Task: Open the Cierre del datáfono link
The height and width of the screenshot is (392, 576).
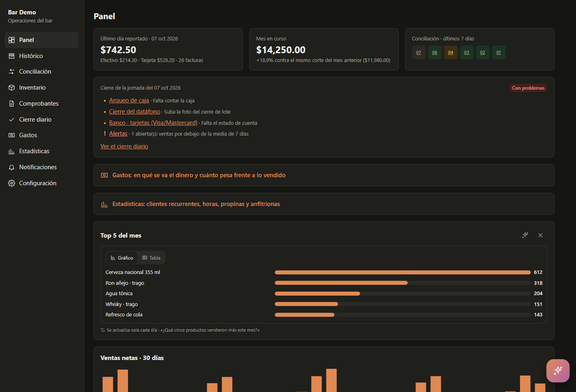Action: tap(134, 112)
